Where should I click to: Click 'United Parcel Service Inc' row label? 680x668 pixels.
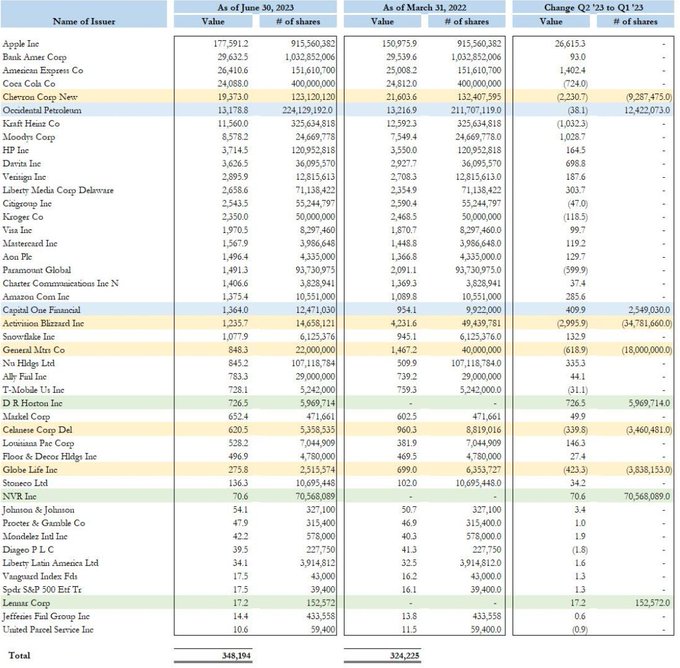point(48,630)
